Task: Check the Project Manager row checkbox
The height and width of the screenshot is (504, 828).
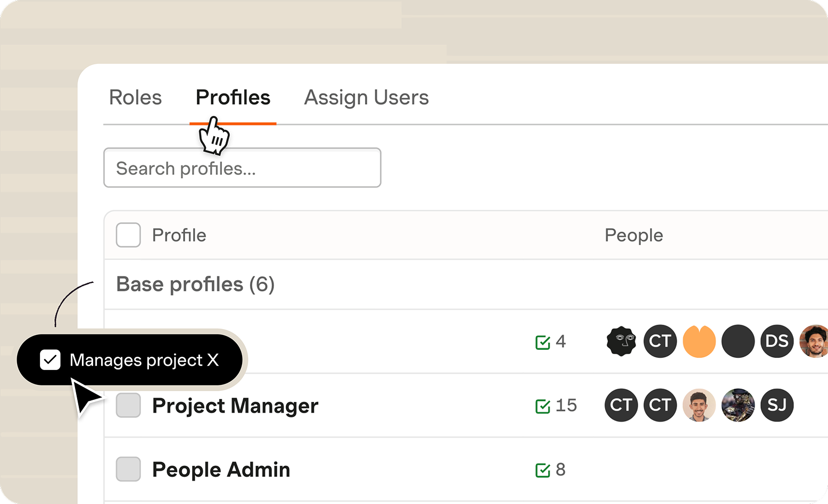Action: pyautogui.click(x=128, y=405)
